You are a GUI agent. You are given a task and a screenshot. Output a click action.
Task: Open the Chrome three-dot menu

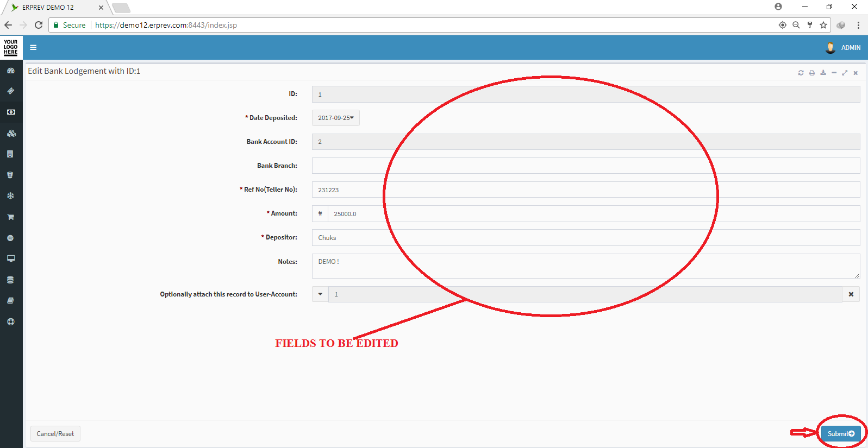(858, 25)
